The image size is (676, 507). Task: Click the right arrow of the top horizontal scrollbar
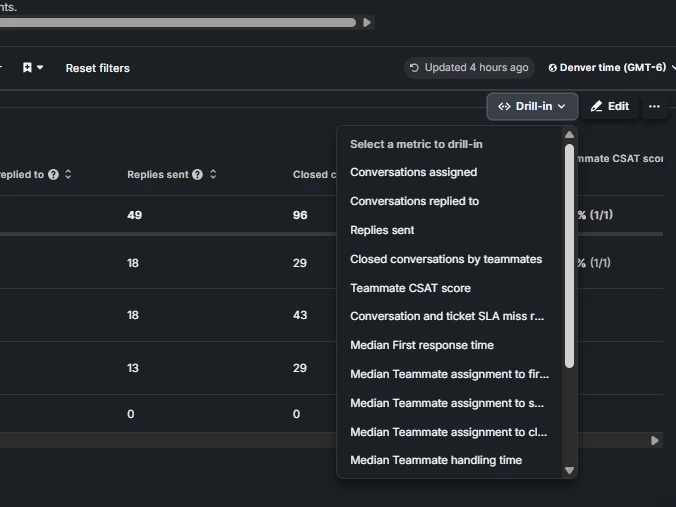(x=367, y=22)
